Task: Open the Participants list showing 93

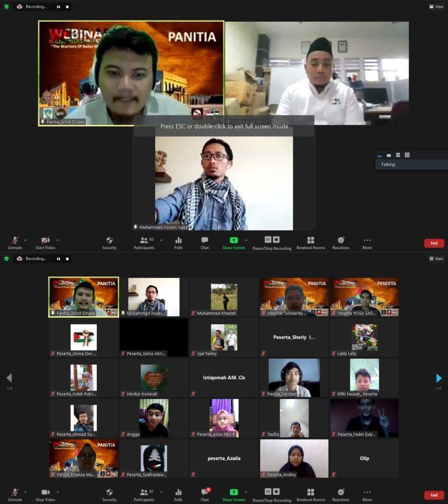Action: [144, 243]
